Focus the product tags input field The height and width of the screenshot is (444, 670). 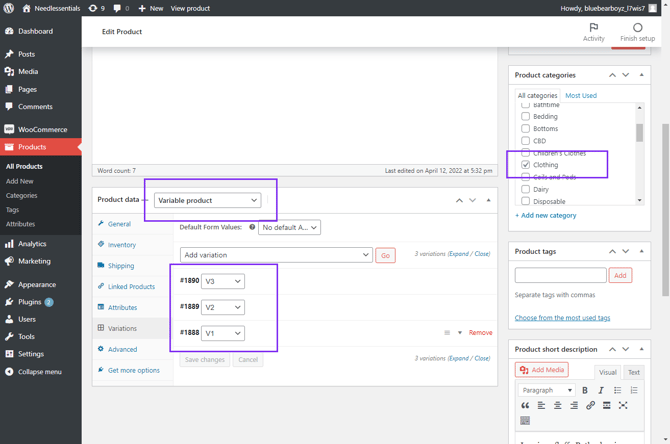point(560,275)
